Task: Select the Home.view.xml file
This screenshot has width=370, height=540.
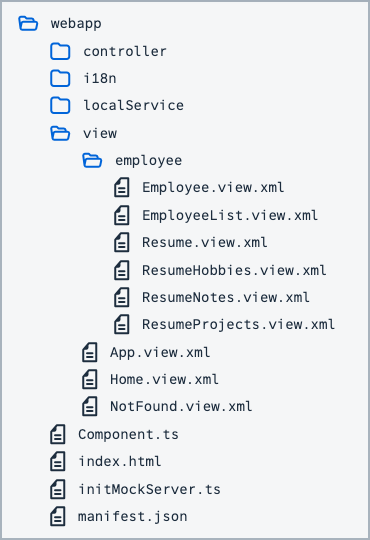Action: tap(164, 379)
